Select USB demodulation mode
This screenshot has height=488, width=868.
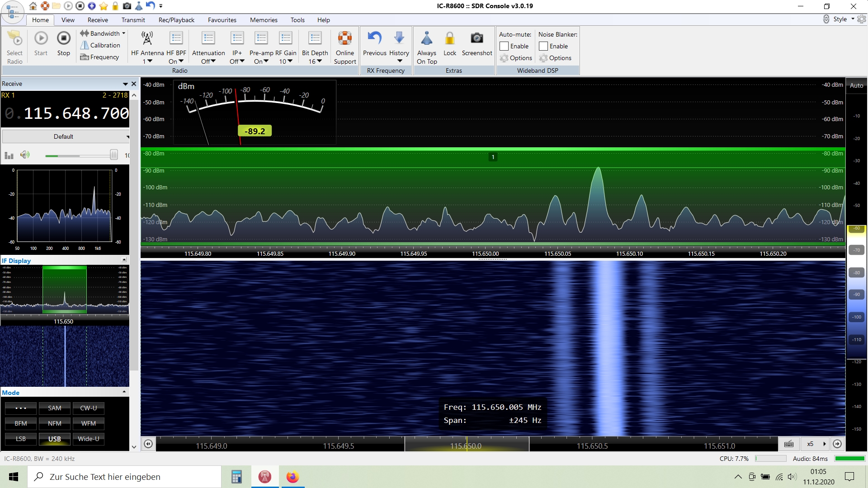click(x=55, y=439)
